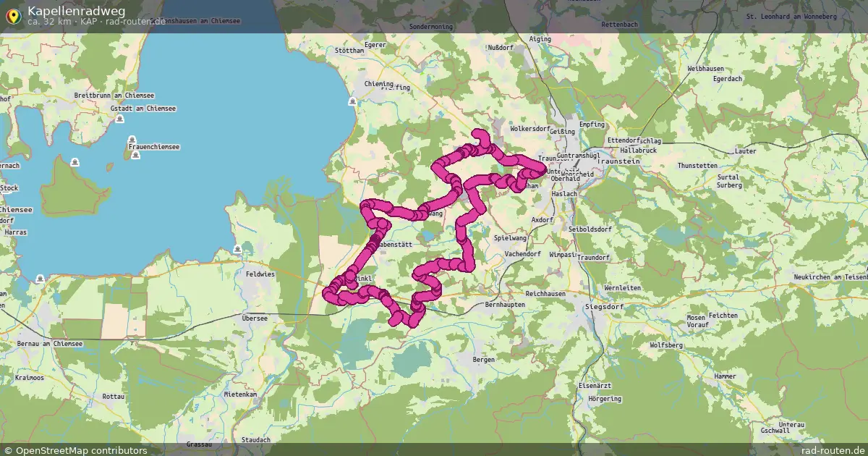Click the Rottau place label

tap(114, 397)
